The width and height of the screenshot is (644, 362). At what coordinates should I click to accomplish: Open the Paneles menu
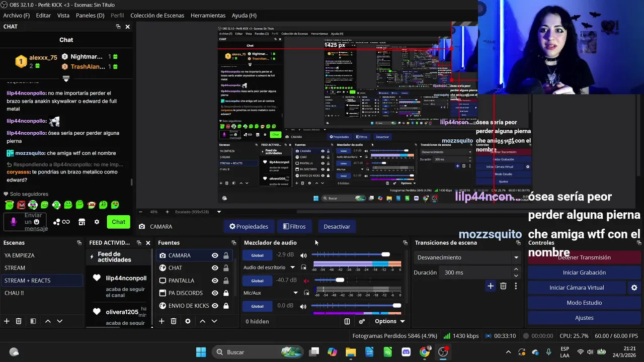click(x=90, y=16)
